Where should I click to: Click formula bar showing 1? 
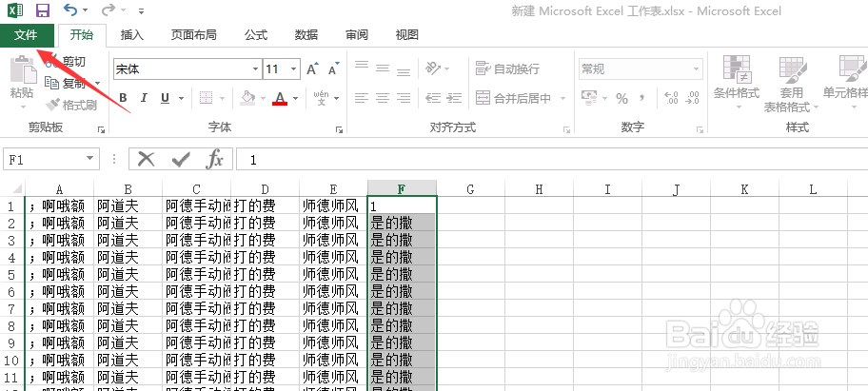(x=552, y=159)
